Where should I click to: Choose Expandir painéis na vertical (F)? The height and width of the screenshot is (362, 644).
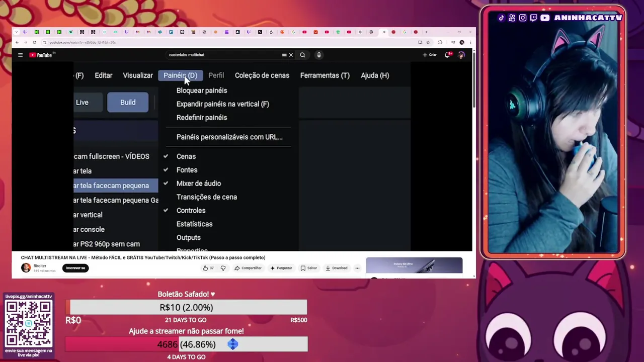[x=222, y=104]
